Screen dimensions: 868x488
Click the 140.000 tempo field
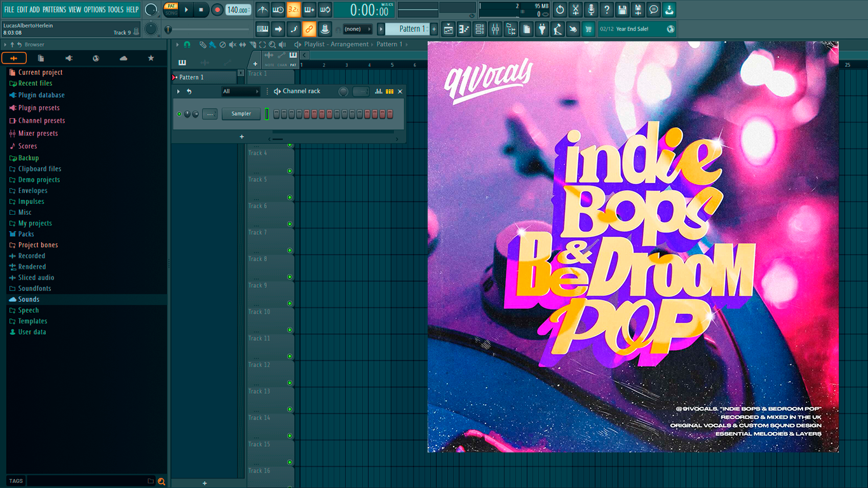point(238,10)
